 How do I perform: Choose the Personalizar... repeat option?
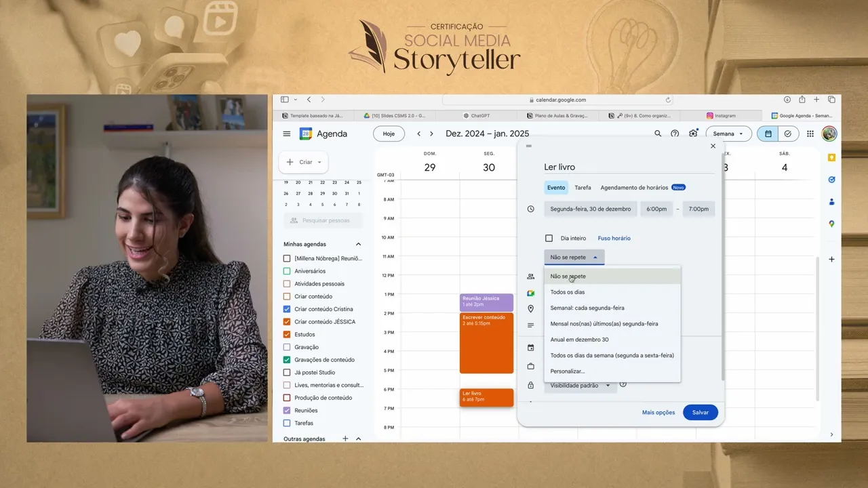click(x=612, y=371)
